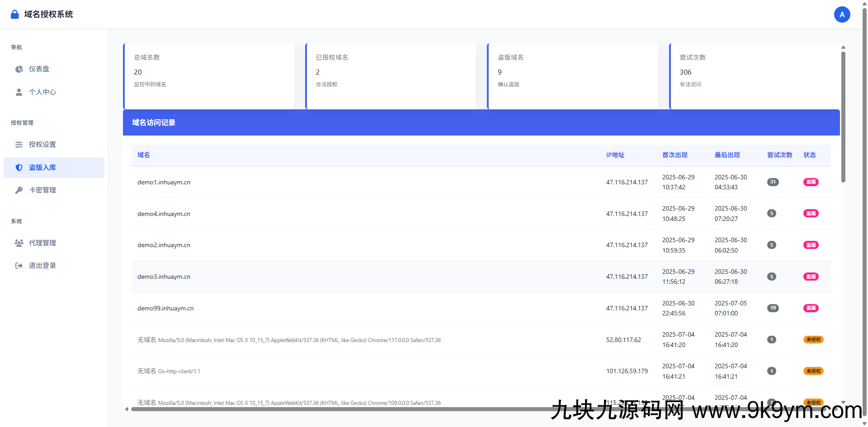
Task: Open 个人中心 via the person icon
Action: [x=19, y=92]
